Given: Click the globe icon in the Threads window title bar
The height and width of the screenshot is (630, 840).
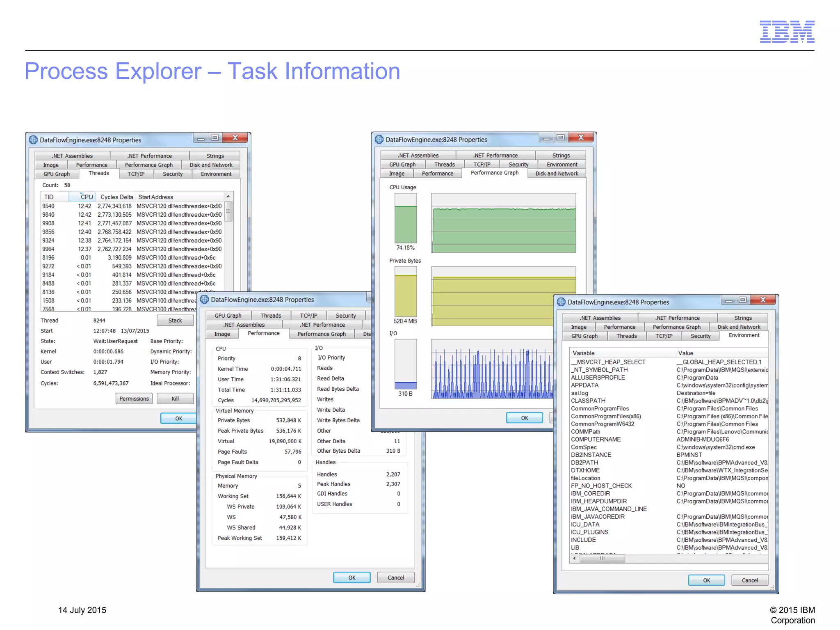Looking at the screenshot, I should click(x=33, y=140).
